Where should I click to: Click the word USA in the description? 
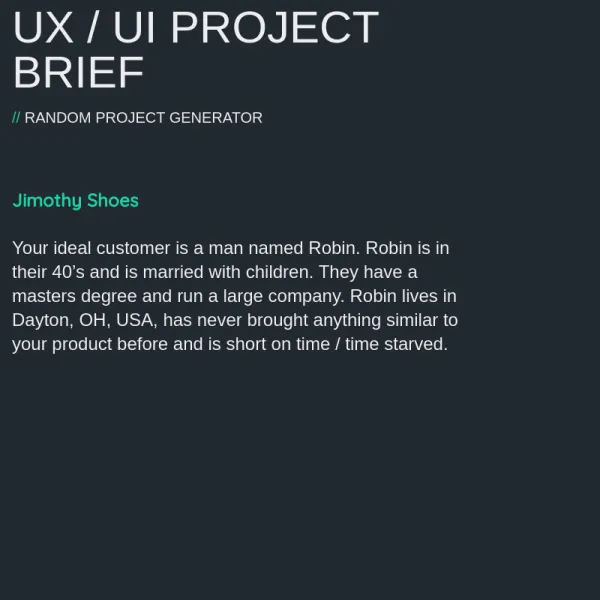coord(136,320)
